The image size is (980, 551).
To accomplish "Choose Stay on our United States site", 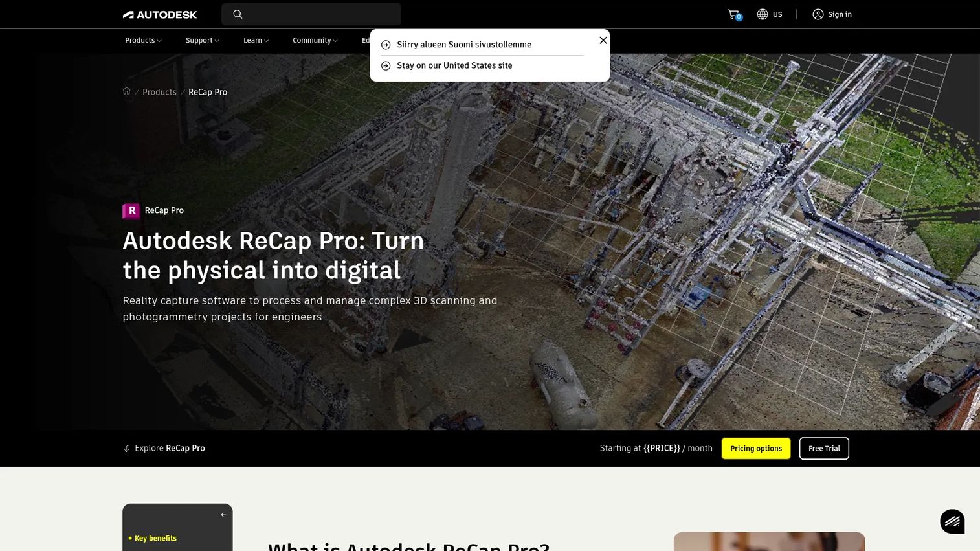I will (x=454, y=65).
